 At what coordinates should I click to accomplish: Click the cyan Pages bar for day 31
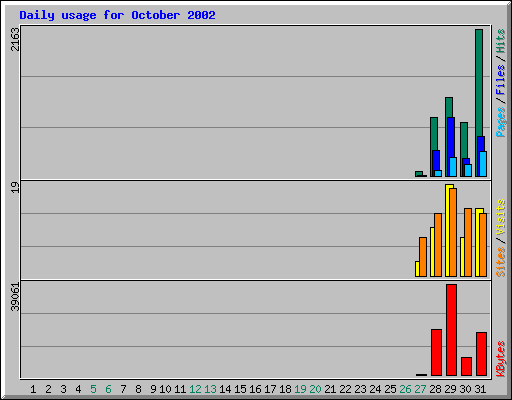point(483,164)
